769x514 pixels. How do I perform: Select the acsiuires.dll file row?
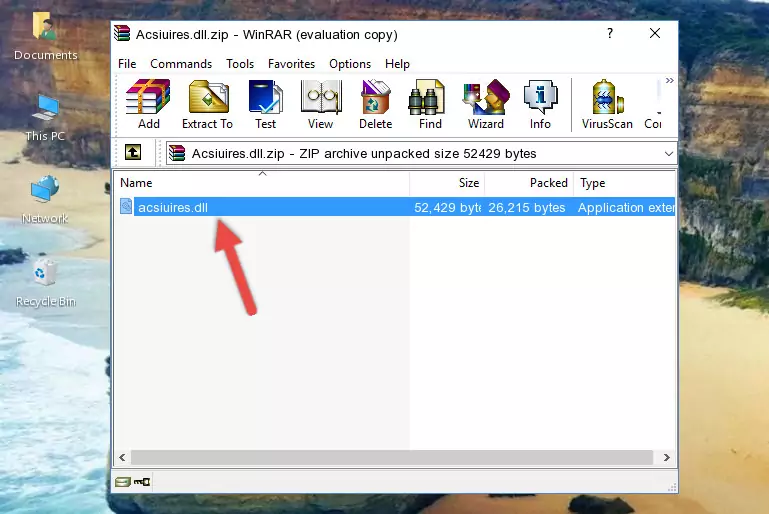point(397,207)
